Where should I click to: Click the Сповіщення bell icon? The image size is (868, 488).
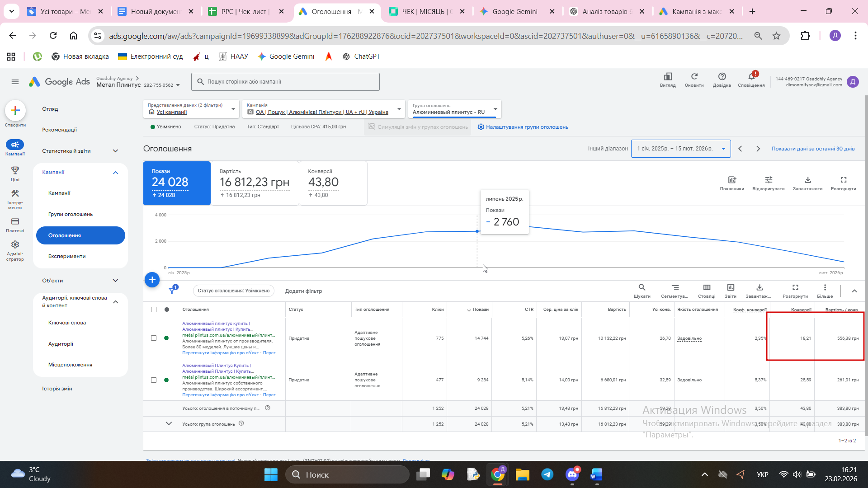point(751,77)
